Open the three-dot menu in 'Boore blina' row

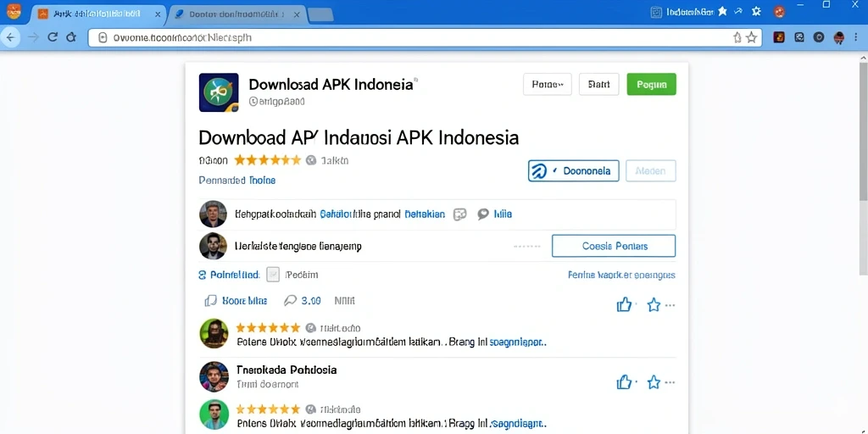670,305
